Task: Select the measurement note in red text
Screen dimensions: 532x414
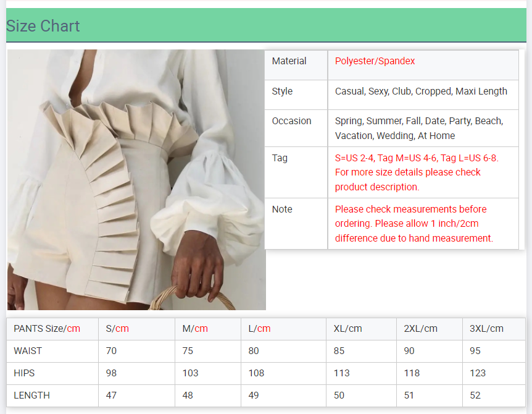Action: (x=414, y=224)
